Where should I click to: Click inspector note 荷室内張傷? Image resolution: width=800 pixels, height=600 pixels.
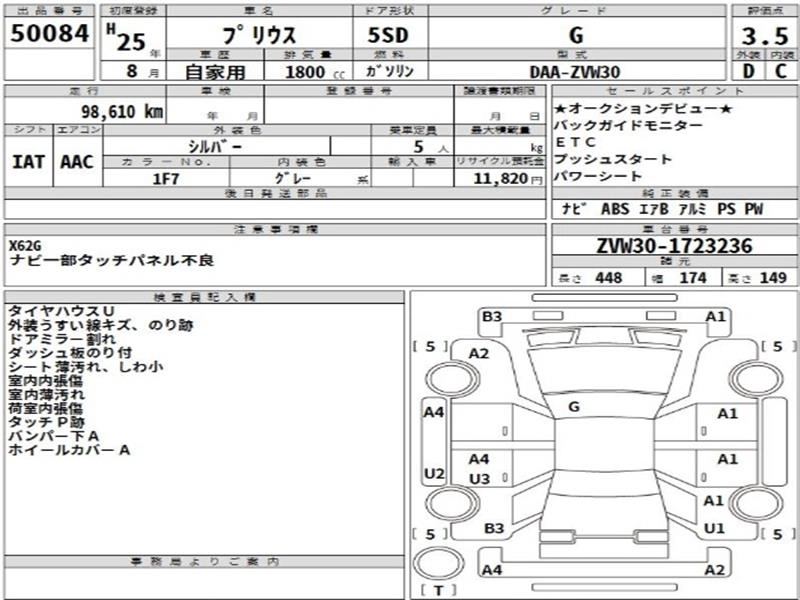45,408
